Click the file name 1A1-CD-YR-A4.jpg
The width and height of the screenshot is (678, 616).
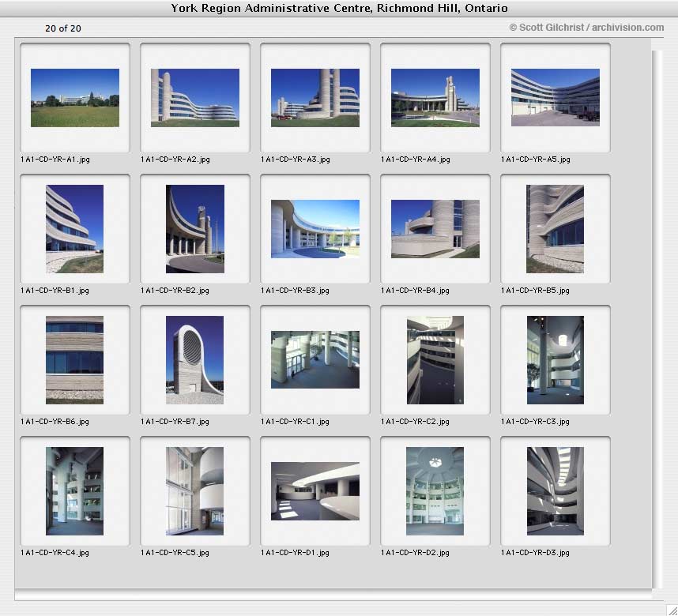tap(416, 160)
